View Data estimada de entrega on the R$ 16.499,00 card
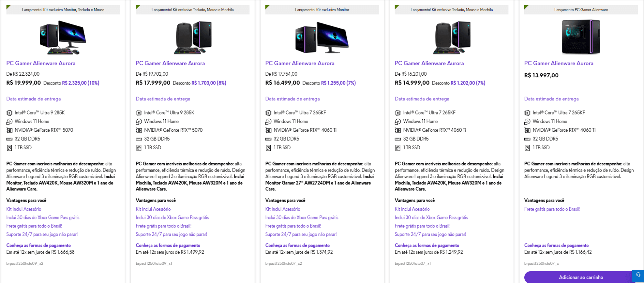Screen dimensions: 644x283 [292, 99]
